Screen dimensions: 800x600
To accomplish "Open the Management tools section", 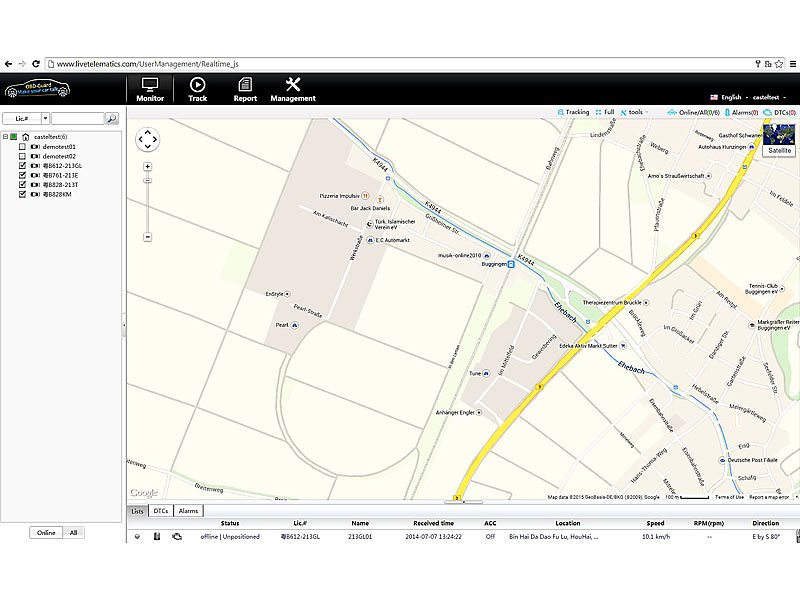I will point(293,89).
